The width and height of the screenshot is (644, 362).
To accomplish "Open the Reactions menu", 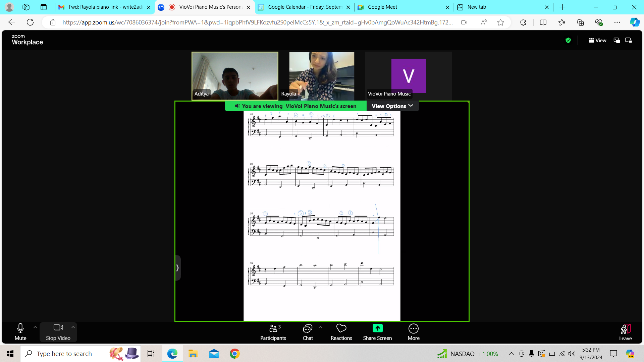I will 341,332.
